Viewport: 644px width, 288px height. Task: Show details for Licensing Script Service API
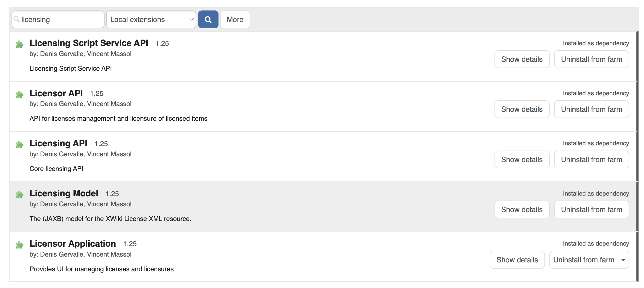[x=522, y=59]
